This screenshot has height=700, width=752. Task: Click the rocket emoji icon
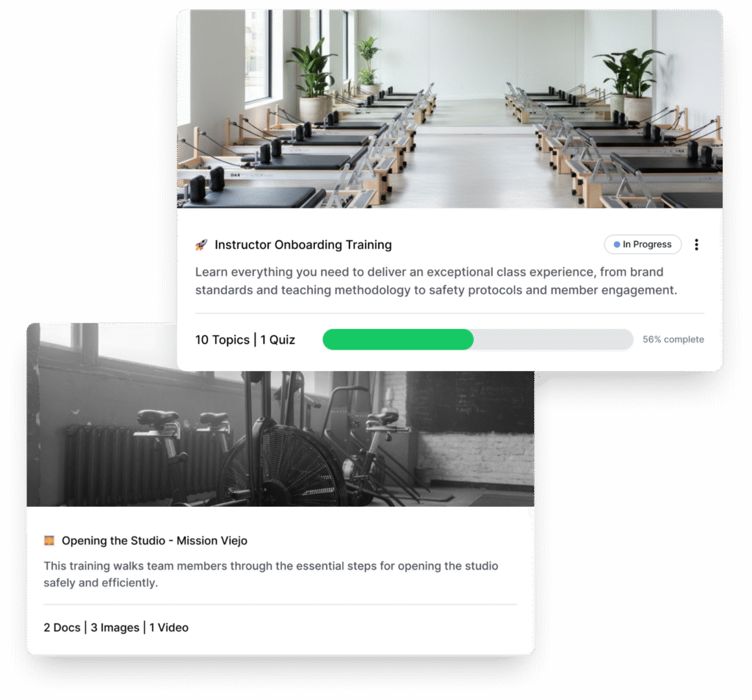(x=201, y=245)
